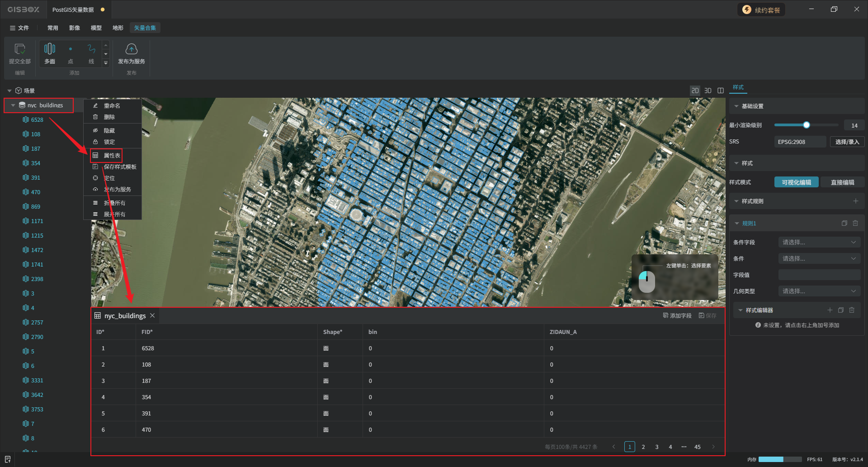868x467 pixels.
Task: Add a new style rule with plus icon
Action: 855,201
